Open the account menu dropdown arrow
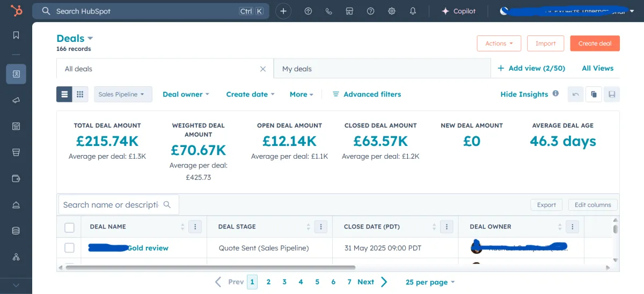644x294 pixels. pyautogui.click(x=632, y=11)
